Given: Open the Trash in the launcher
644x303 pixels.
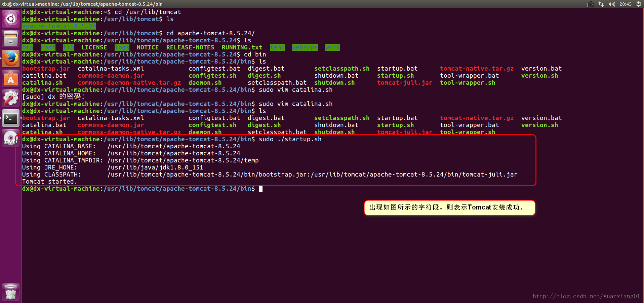Looking at the screenshot, I should pos(11,292).
